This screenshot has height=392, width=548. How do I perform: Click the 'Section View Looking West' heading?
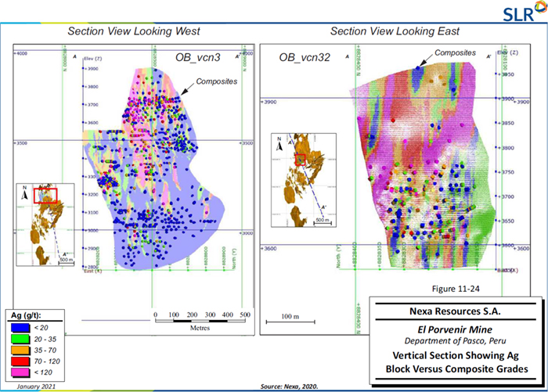point(134,31)
